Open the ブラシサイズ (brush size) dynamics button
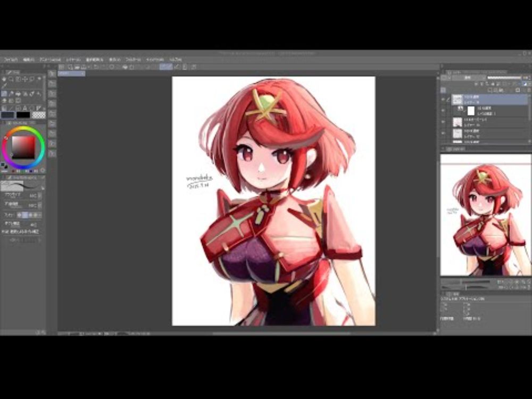Screen dimensions: 532x399 pyautogui.click(x=40, y=196)
